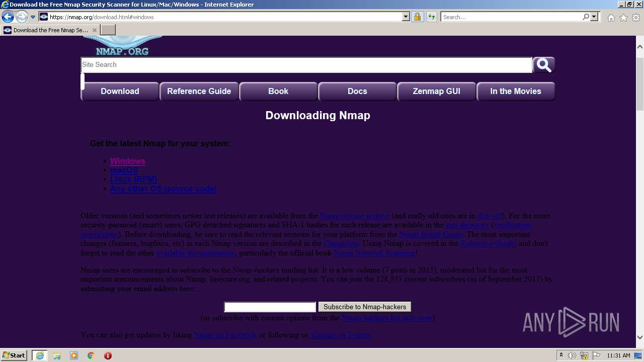Open the Reference Guide paragraph link
The height and width of the screenshot is (362, 644).
(488, 243)
